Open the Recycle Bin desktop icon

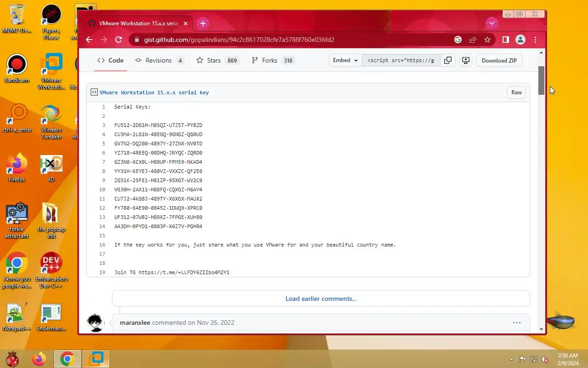coord(17,19)
